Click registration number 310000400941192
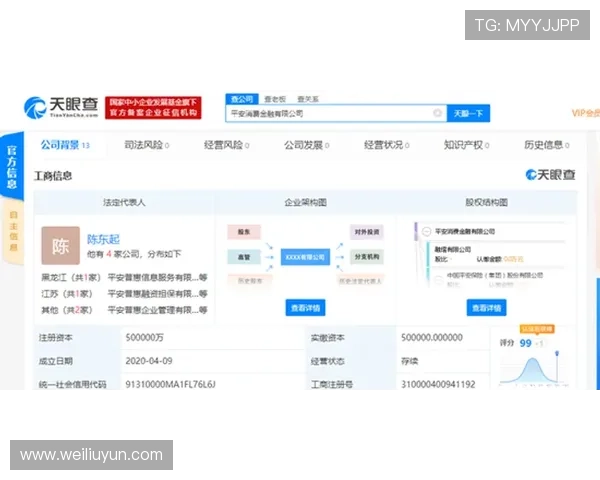600x480 pixels. [x=438, y=384]
